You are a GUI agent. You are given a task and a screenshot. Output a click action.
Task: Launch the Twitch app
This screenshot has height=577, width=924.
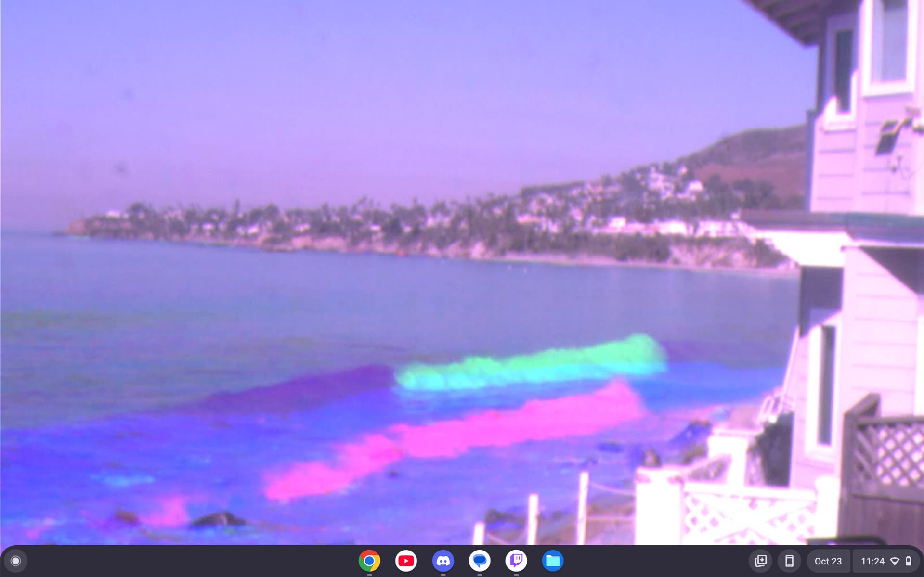click(x=516, y=561)
